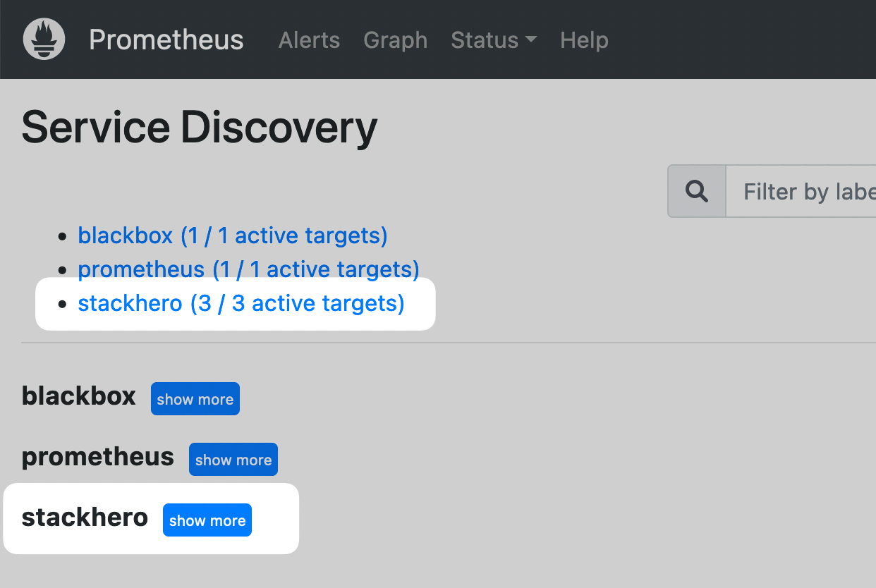Screen dimensions: 876x588
Task: Select the Service Discovery page heading
Action: pos(199,128)
